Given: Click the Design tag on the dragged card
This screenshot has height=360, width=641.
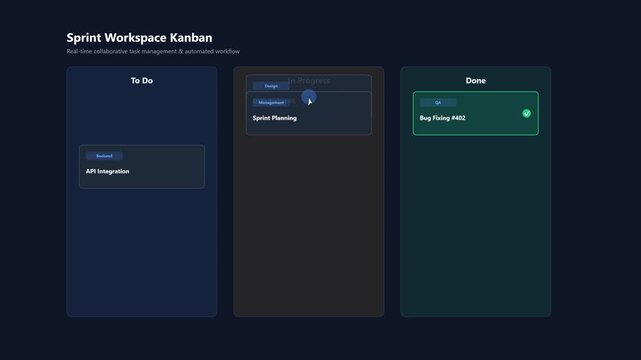Looking at the screenshot, I should click(x=271, y=86).
